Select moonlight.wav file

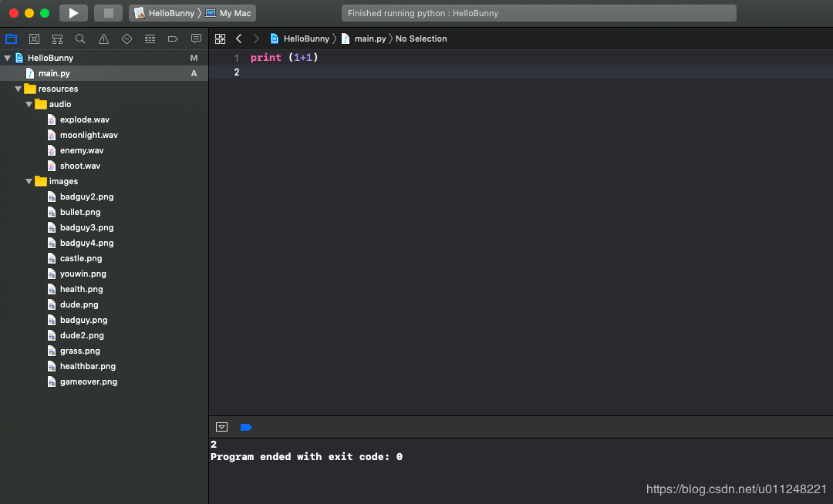point(104,135)
